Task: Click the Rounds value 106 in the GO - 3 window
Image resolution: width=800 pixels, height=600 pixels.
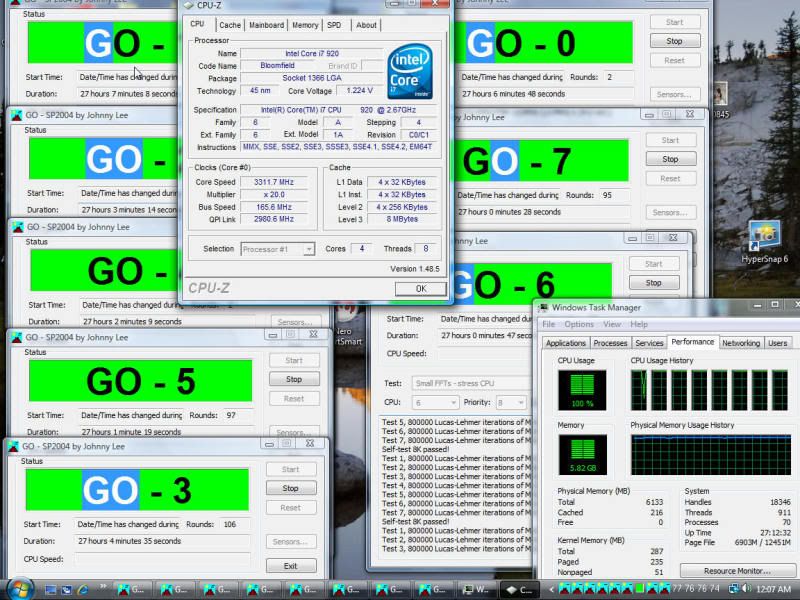Action: (x=230, y=524)
